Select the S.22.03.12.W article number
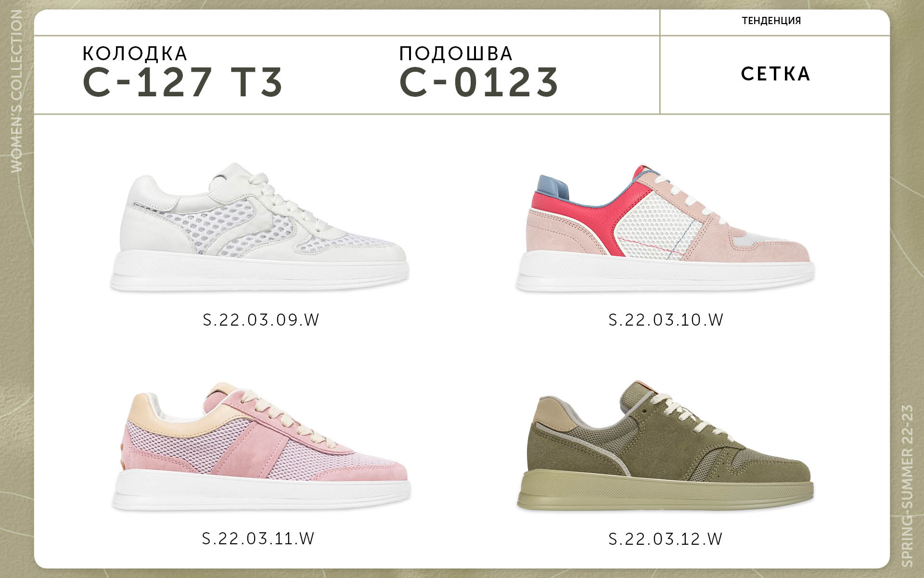This screenshot has height=578, width=924. coord(666,538)
